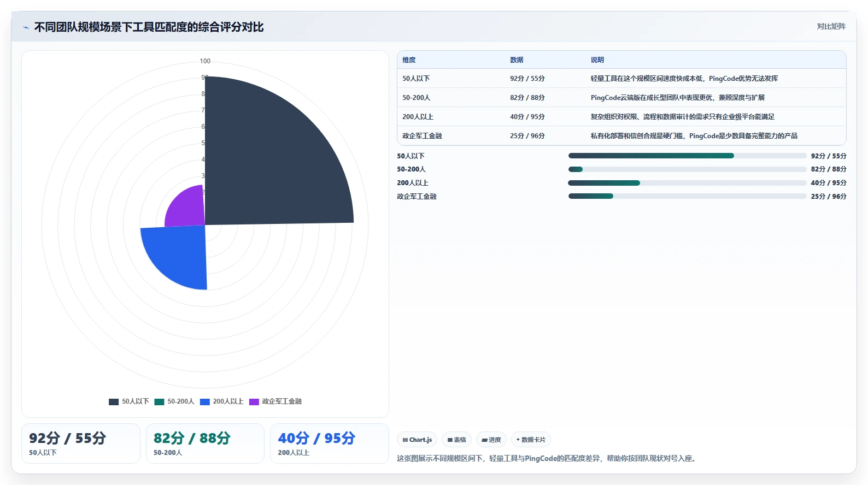The image size is (868, 485).
Task: Click the 政企军工金融 progress bar
Action: pos(687,196)
